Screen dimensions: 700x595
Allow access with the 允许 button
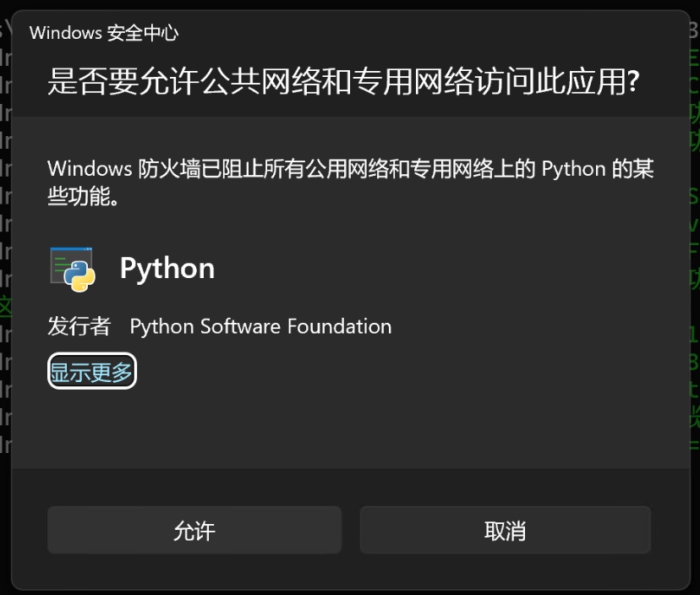click(x=194, y=530)
